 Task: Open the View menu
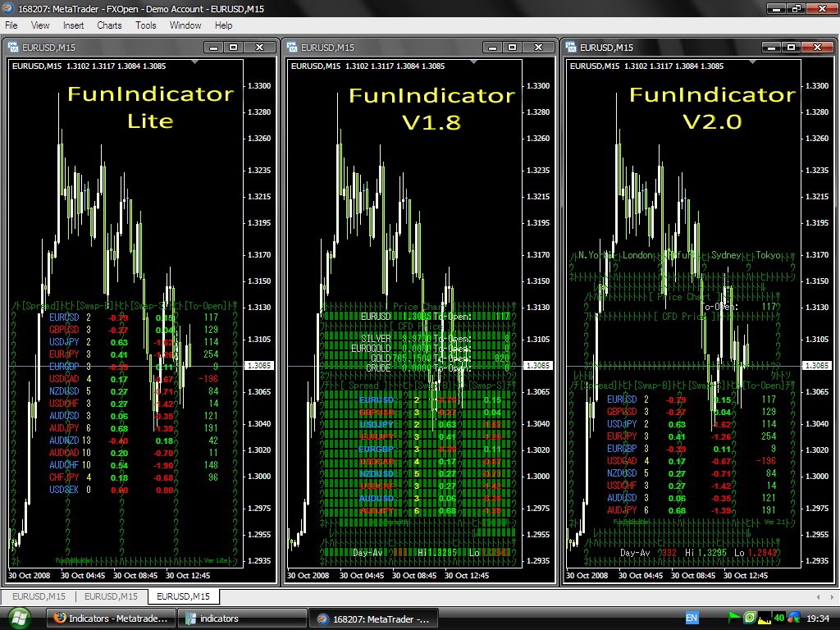pos(40,25)
